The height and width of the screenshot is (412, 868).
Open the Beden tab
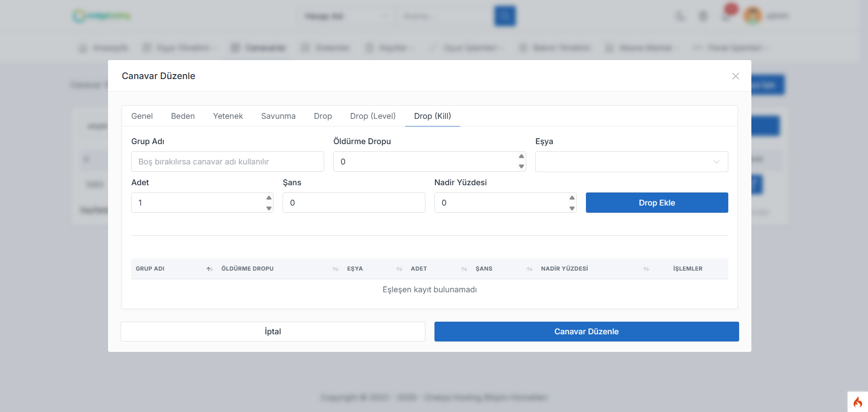(x=183, y=116)
